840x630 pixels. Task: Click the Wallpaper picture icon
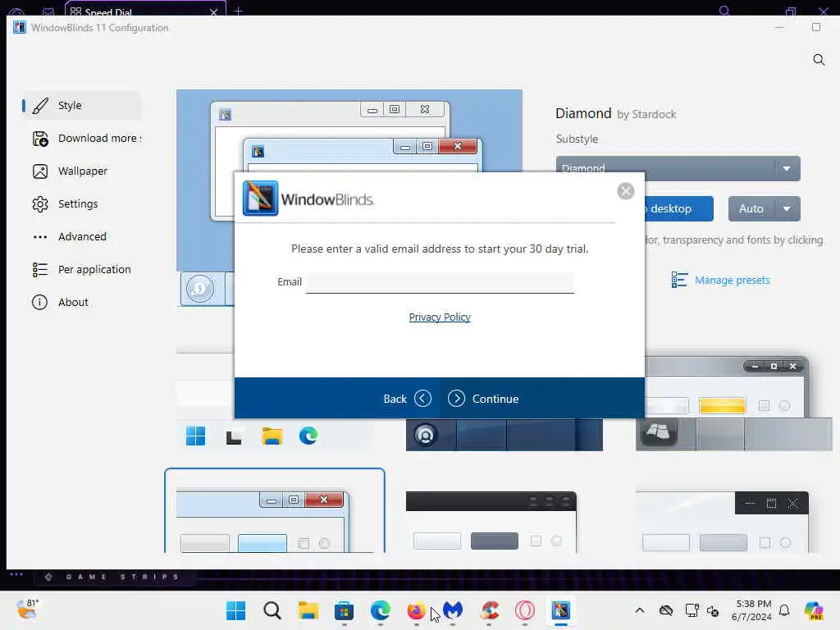point(40,171)
